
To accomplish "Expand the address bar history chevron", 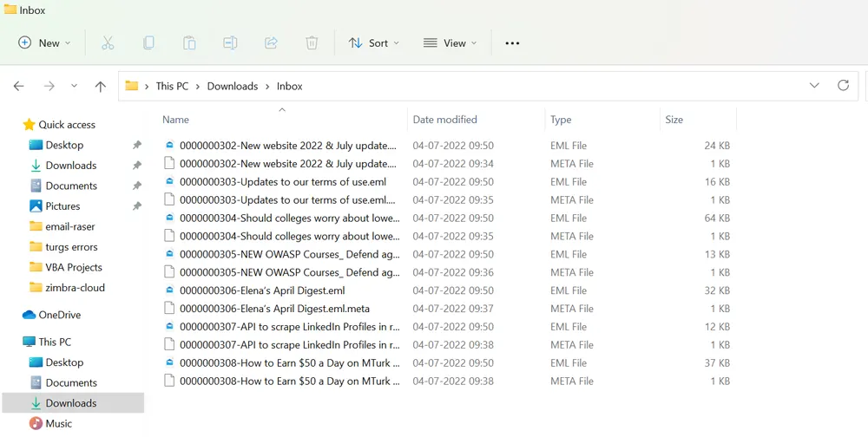I will pos(814,86).
